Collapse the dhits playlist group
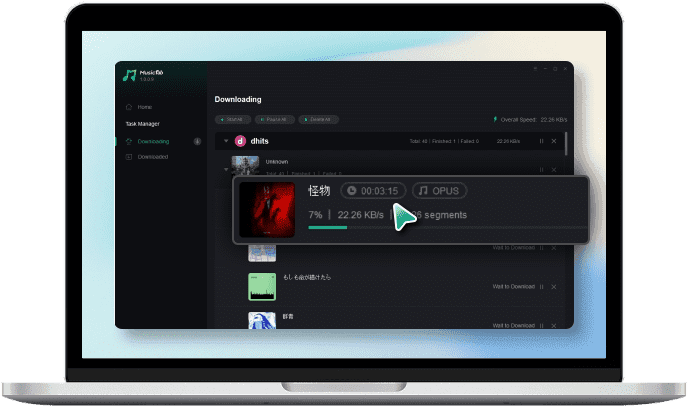Screen dimensions: 688x410 [226, 141]
